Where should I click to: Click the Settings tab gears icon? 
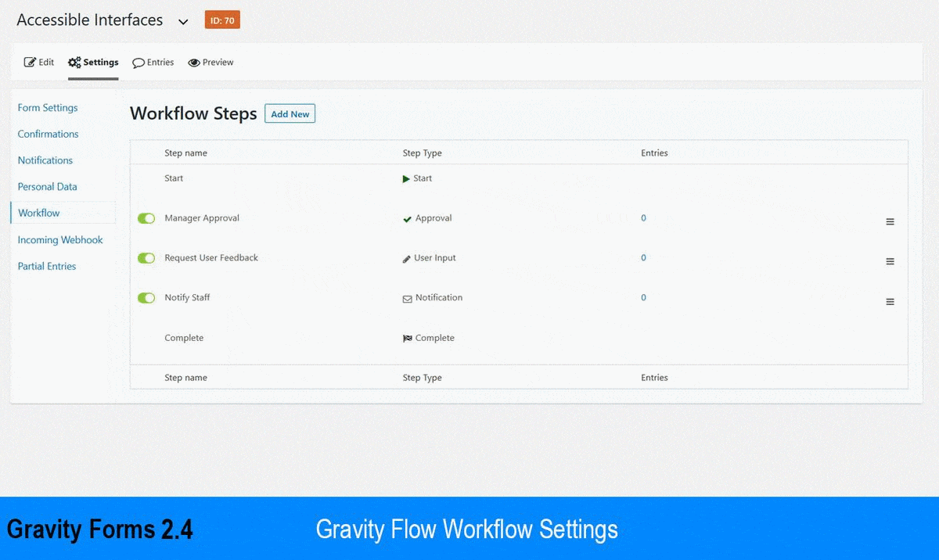(74, 63)
